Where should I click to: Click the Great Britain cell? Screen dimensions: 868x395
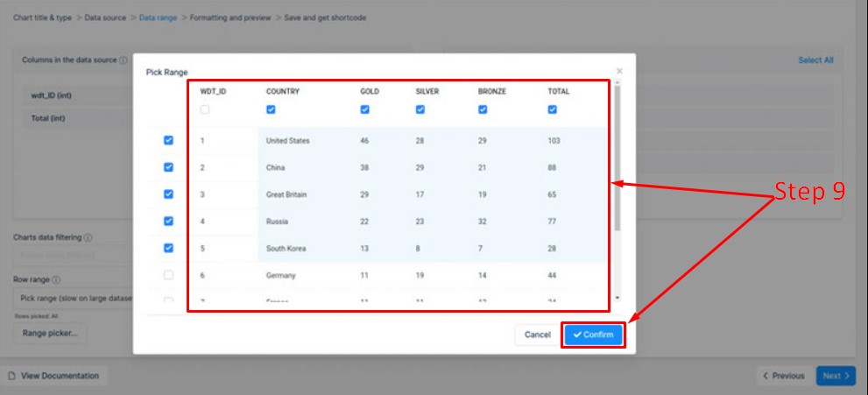(286, 194)
